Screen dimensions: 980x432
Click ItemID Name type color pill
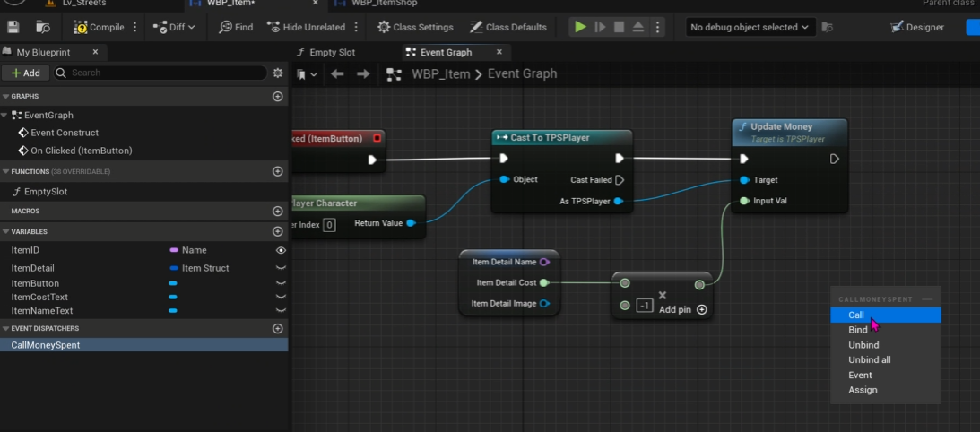(x=174, y=250)
